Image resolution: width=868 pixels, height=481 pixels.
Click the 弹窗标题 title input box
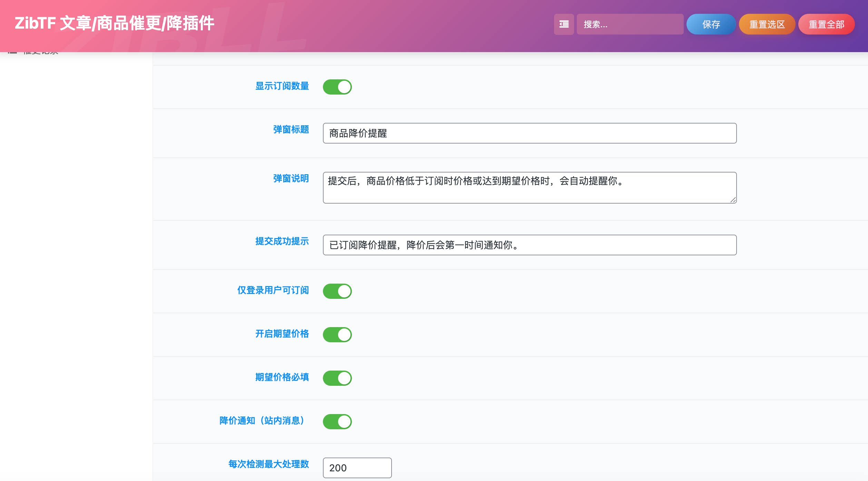coord(529,133)
